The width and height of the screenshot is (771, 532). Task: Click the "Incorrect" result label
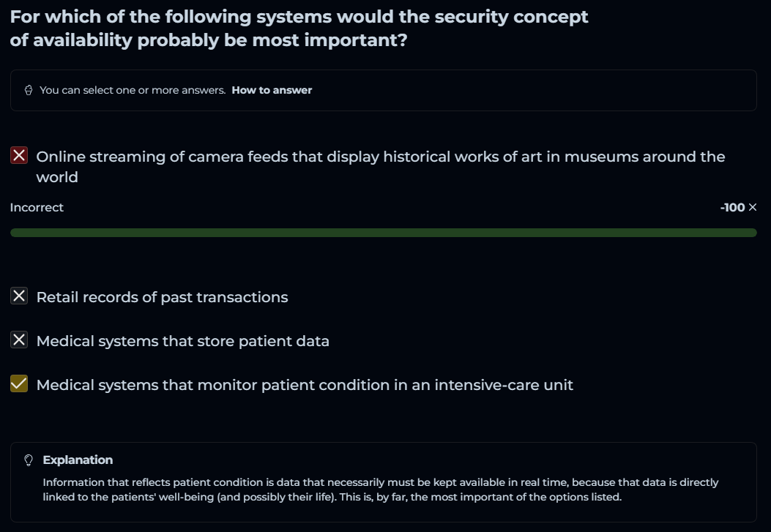pos(37,208)
